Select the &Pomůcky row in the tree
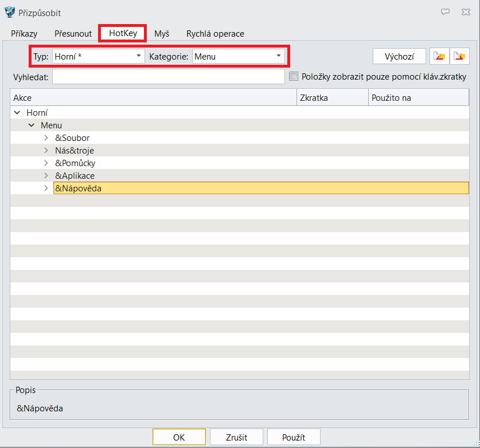This screenshot has height=448, width=480. point(75,163)
